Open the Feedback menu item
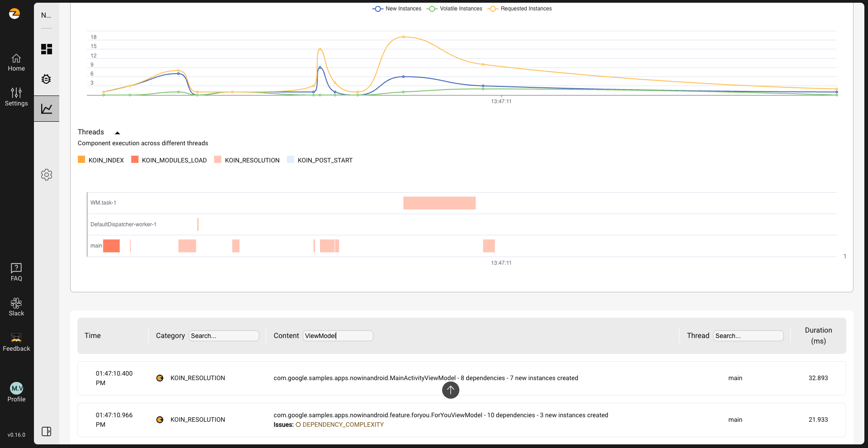868x448 pixels. 16,342
